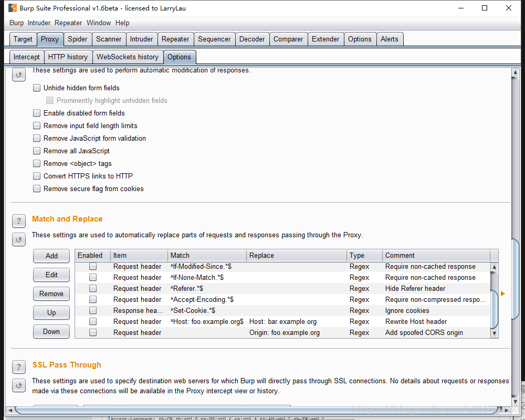Select the Host: bar.example.org replace cell
This screenshot has height=420, width=525.
(x=297, y=321)
